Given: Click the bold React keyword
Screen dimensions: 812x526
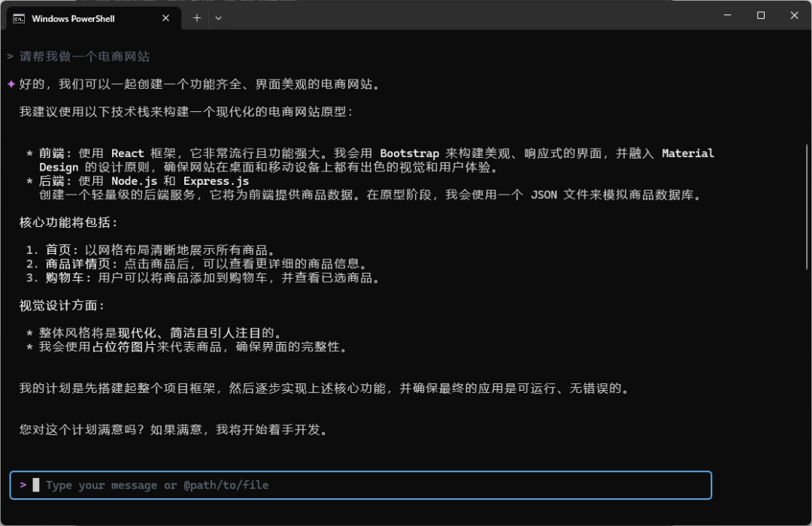Looking at the screenshot, I should (x=127, y=153).
